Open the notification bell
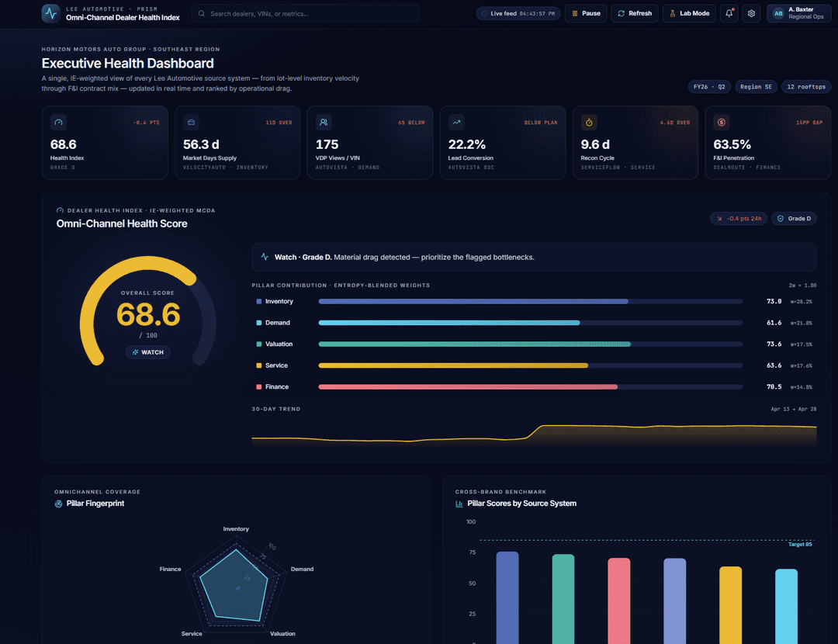This screenshot has width=838, height=644. point(729,13)
